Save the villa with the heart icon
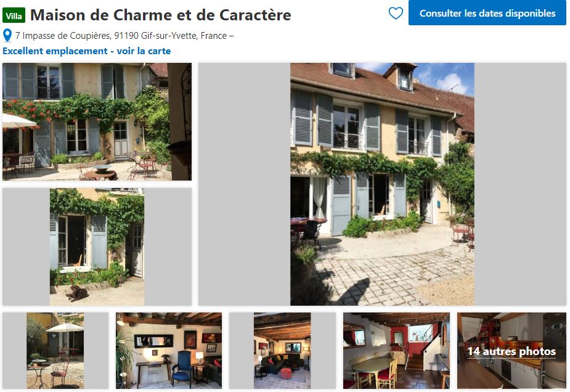 pyautogui.click(x=396, y=13)
